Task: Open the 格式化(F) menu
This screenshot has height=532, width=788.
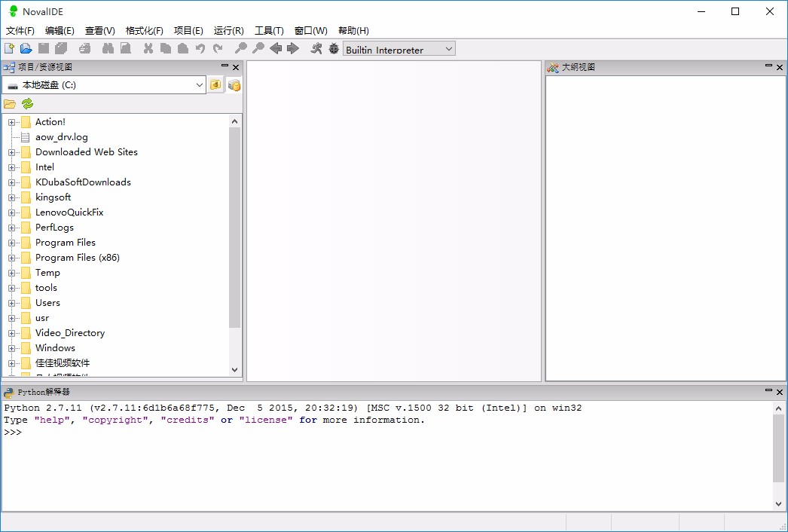Action: (x=144, y=31)
